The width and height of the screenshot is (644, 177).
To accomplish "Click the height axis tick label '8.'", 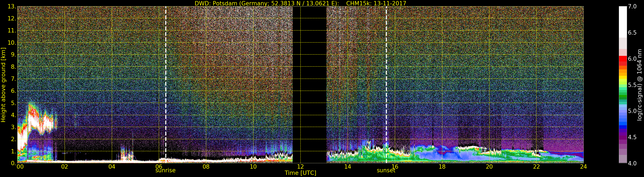I will [x=14, y=67].
